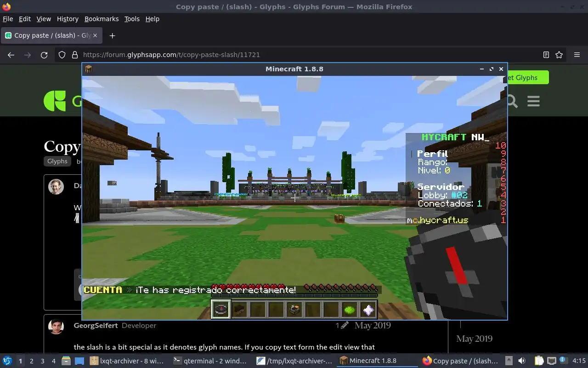Image resolution: width=588 pixels, height=368 pixels.
Task: Click May 2019 in the forum timeline
Action: click(474, 339)
